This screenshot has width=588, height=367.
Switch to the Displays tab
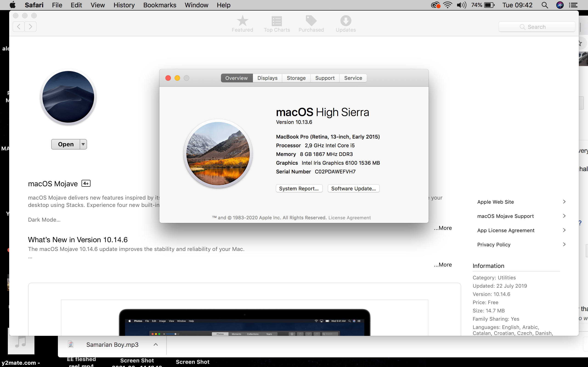(267, 78)
